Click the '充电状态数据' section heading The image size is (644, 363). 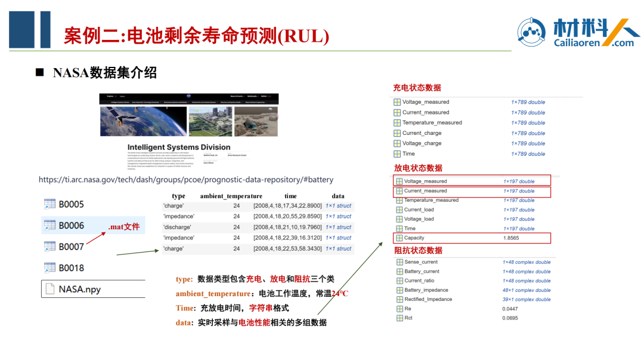point(417,88)
